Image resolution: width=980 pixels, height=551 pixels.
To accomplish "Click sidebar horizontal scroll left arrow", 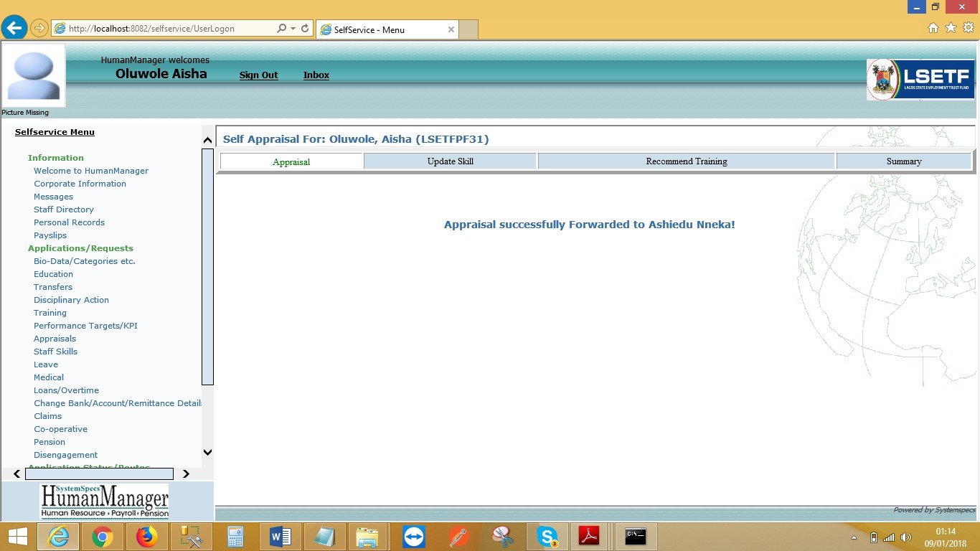I will pyautogui.click(x=17, y=474).
